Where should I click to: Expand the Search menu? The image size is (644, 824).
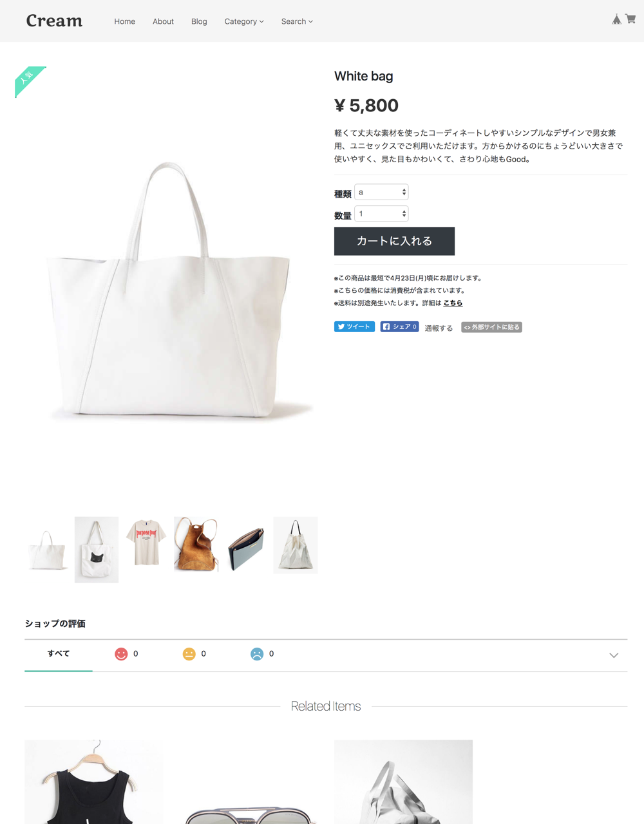click(297, 21)
